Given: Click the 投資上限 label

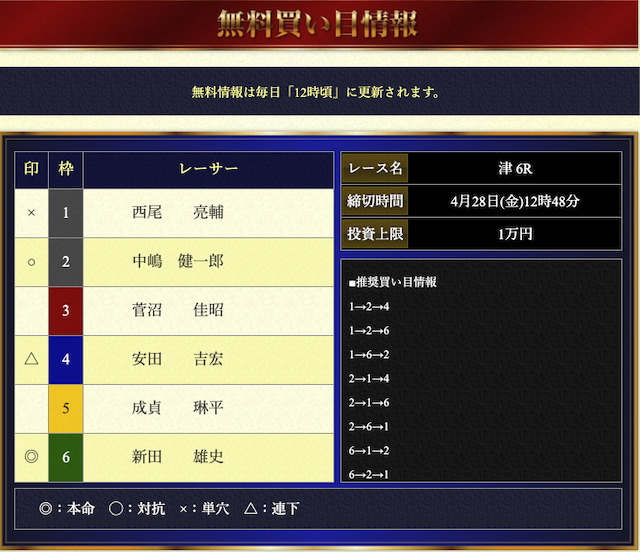Looking at the screenshot, I should click(x=375, y=234).
